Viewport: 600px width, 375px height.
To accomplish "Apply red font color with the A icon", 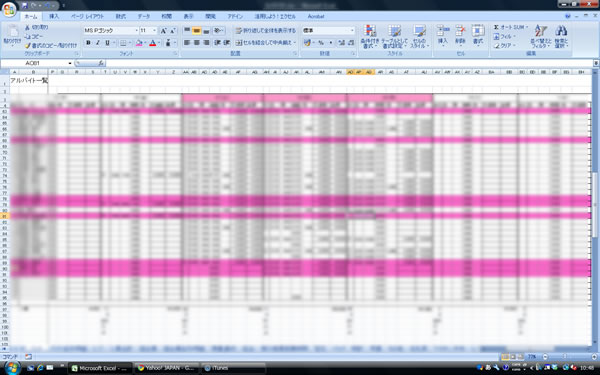I will [153, 43].
